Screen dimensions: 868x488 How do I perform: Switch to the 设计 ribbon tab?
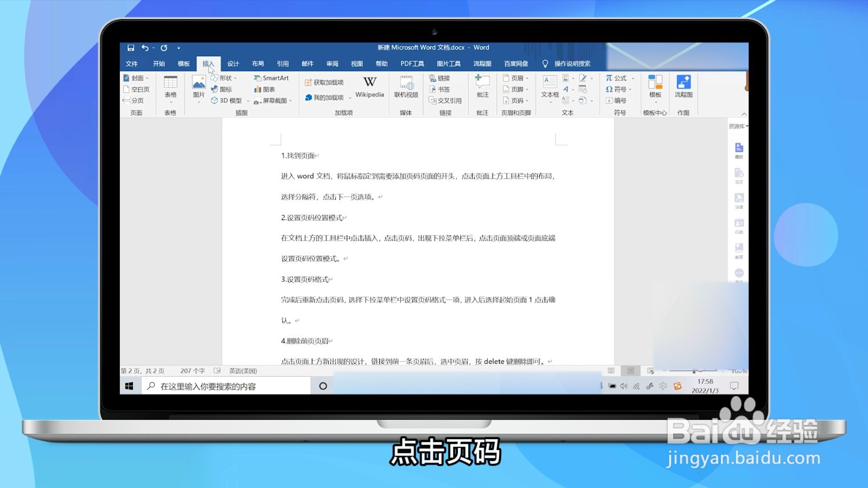(233, 64)
